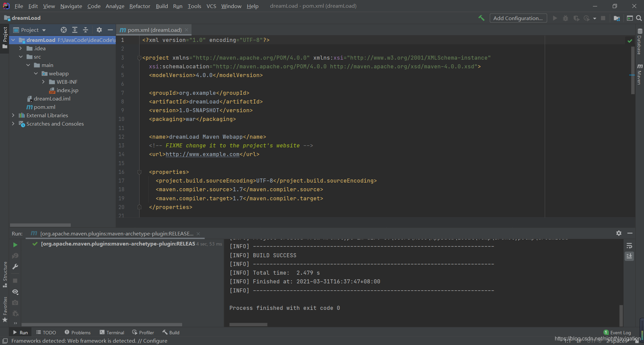This screenshot has width=644, height=345.
Task: Click Run with Coverage icon
Action: (576, 18)
